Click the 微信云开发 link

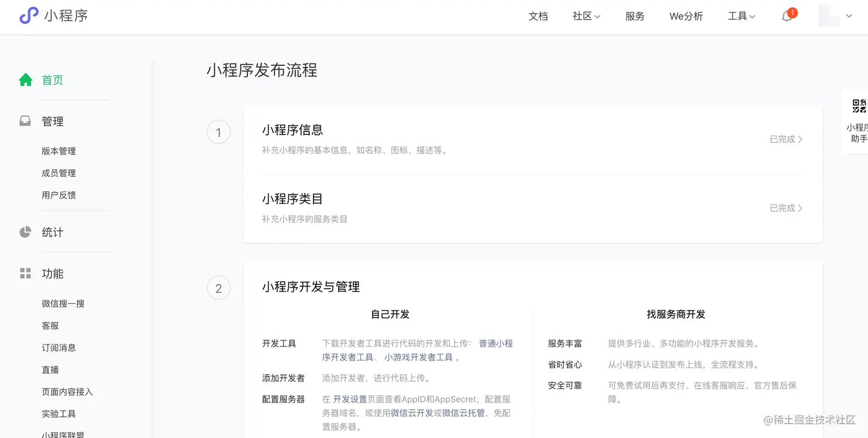(412, 413)
